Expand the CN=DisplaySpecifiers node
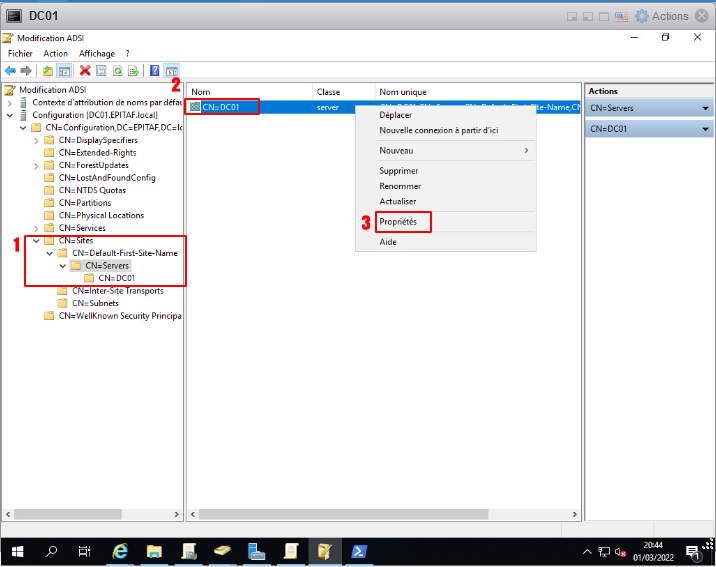 (37, 140)
